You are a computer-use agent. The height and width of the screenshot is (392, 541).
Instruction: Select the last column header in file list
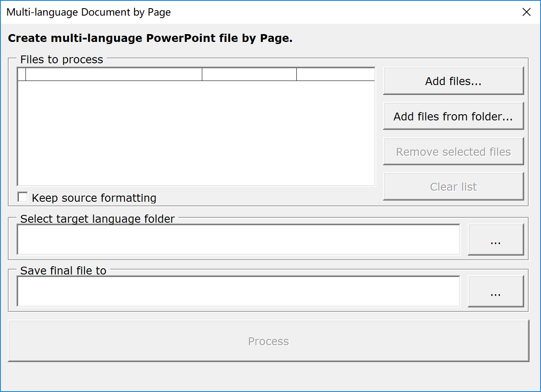click(335, 74)
